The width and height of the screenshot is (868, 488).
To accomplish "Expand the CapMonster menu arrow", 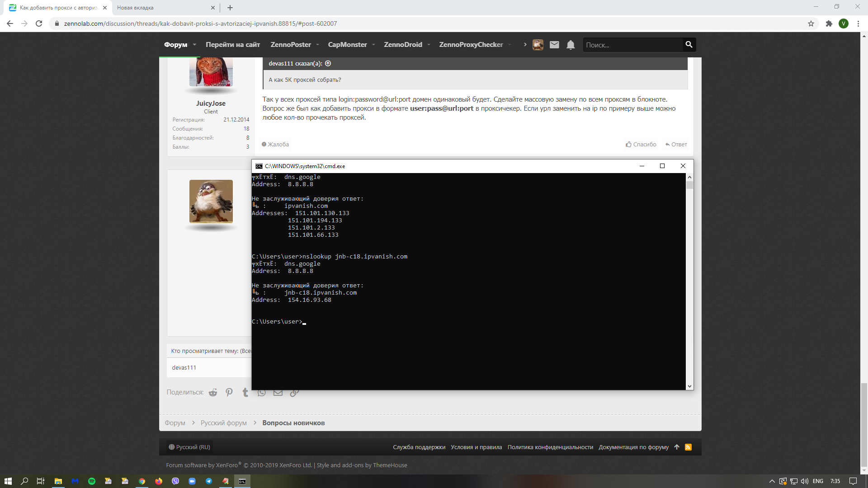I will [x=373, y=45].
